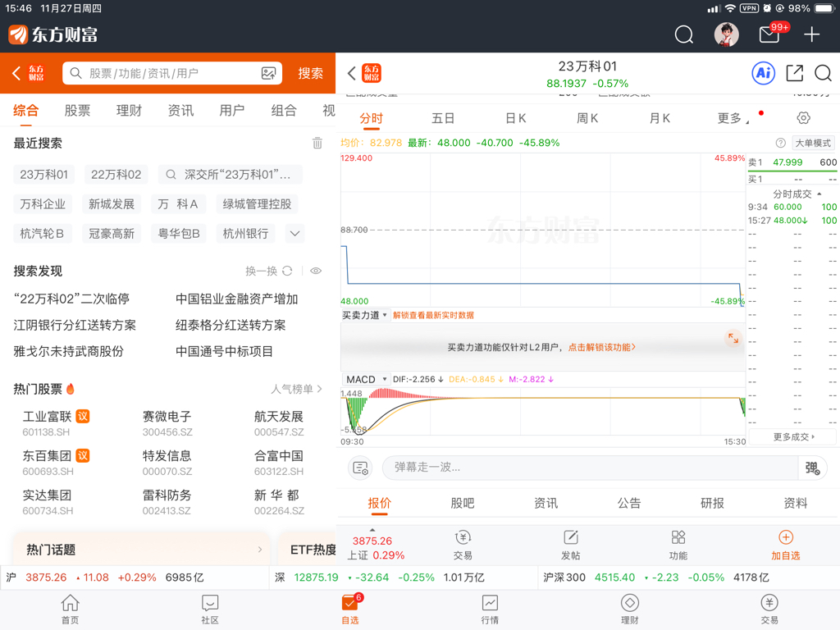
Task: Tap the danmaku list settings icon
Action: (x=361, y=468)
